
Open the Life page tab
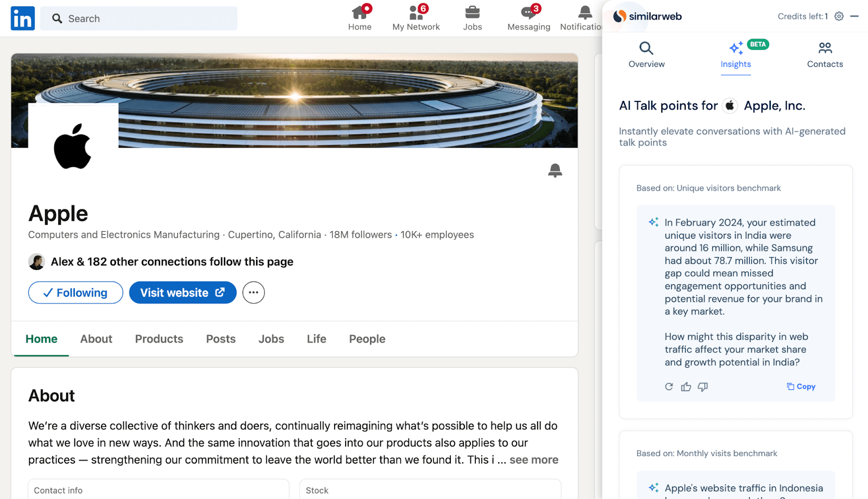[316, 339]
